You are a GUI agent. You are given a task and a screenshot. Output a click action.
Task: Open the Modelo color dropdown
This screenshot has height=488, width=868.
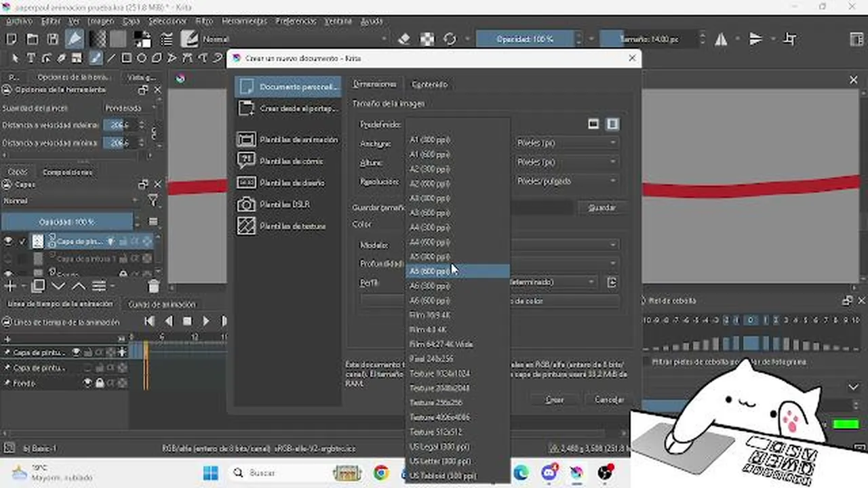pyautogui.click(x=565, y=245)
